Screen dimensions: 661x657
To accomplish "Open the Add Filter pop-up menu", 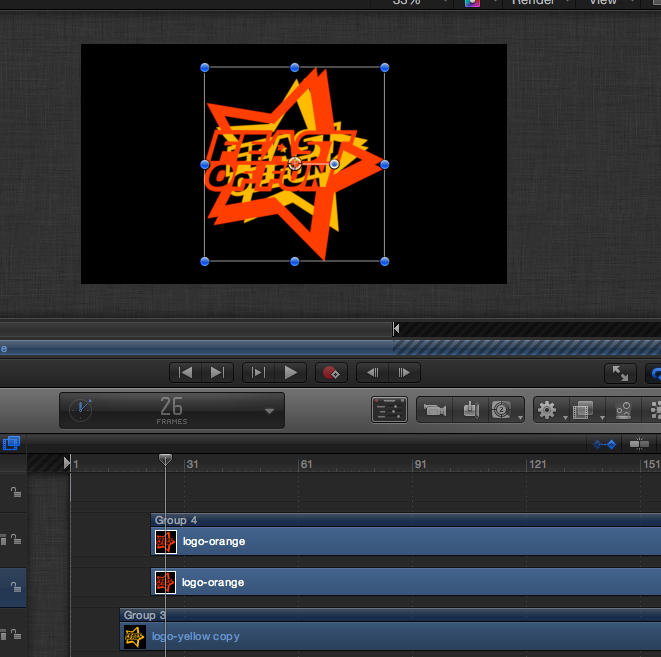I will click(584, 410).
